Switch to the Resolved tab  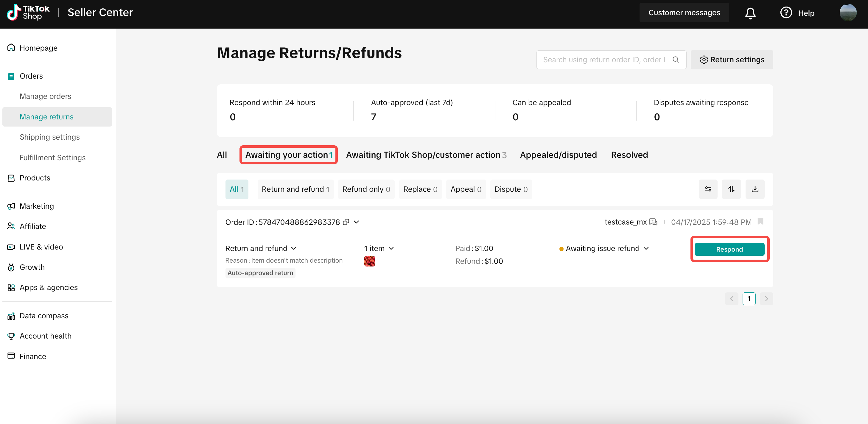tap(629, 155)
